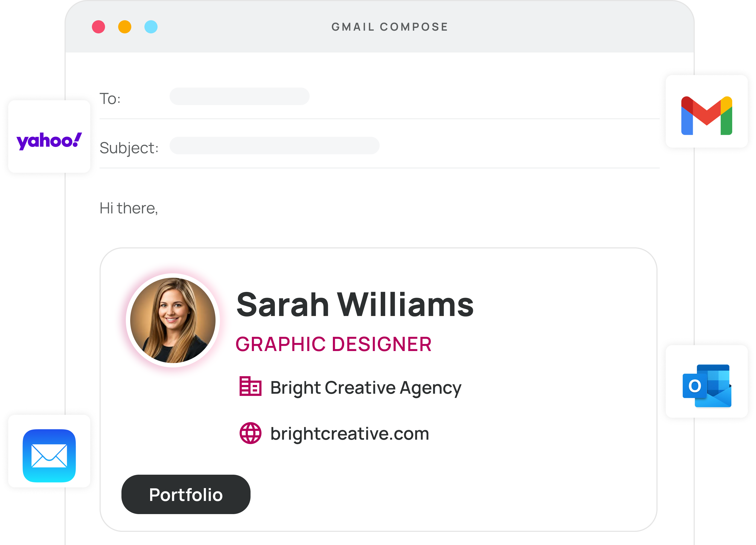756x545 pixels.
Task: Click the Hi there greeting line
Action: [x=129, y=208]
